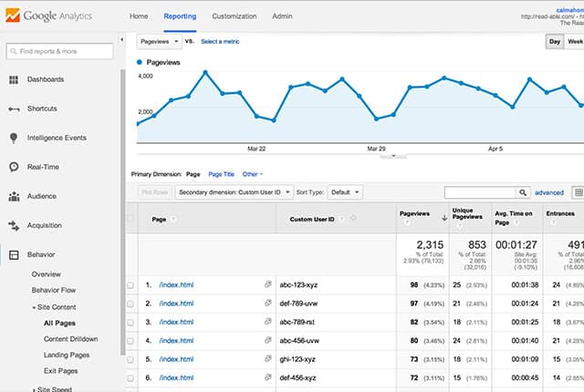Click the advanced filter link
This screenshot has height=392, width=584.
(549, 192)
